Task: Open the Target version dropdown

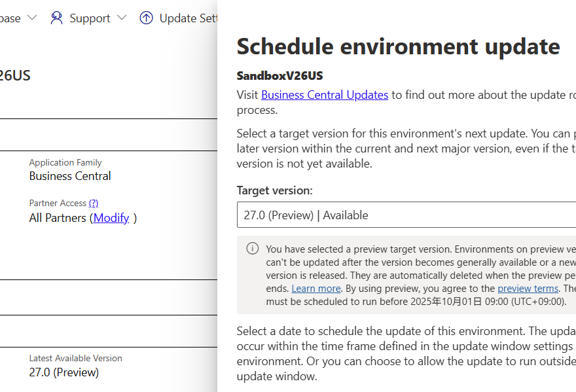Action: coord(406,215)
